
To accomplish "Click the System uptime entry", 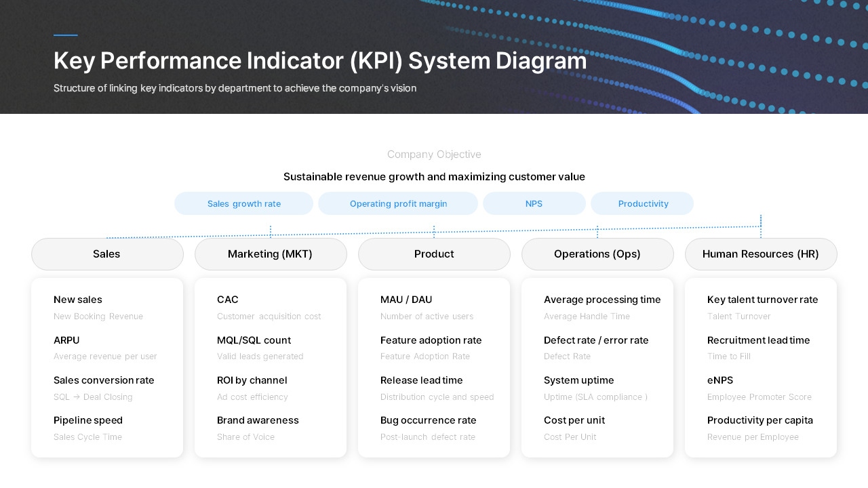I will click(578, 380).
